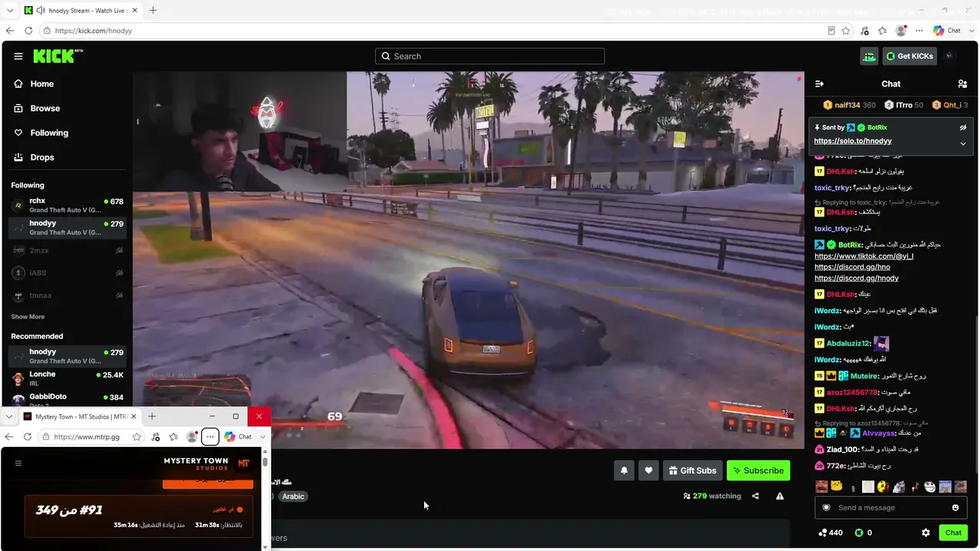
Task: Click the channel points 440 icon
Action: tap(822, 533)
